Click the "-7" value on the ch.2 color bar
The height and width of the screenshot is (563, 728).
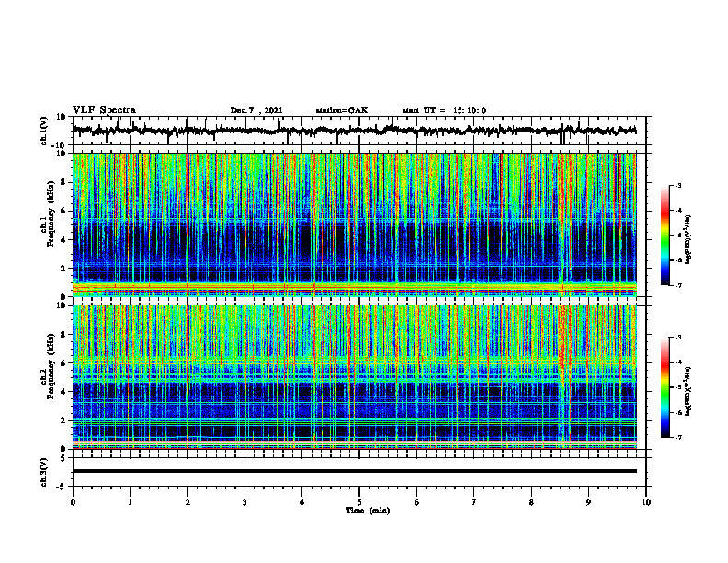(x=677, y=438)
